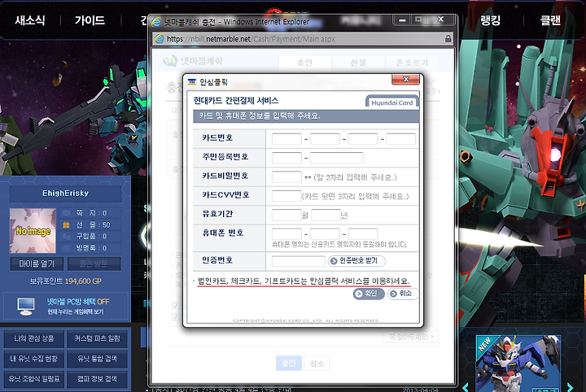Switch to the dimmed 선물 tab
The height and width of the screenshot is (392, 586).
click(358, 63)
